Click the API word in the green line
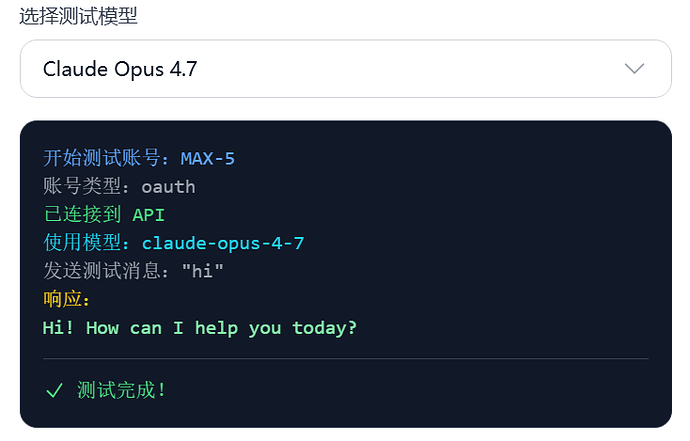Screen dimensions: 690x441 (x=149, y=215)
